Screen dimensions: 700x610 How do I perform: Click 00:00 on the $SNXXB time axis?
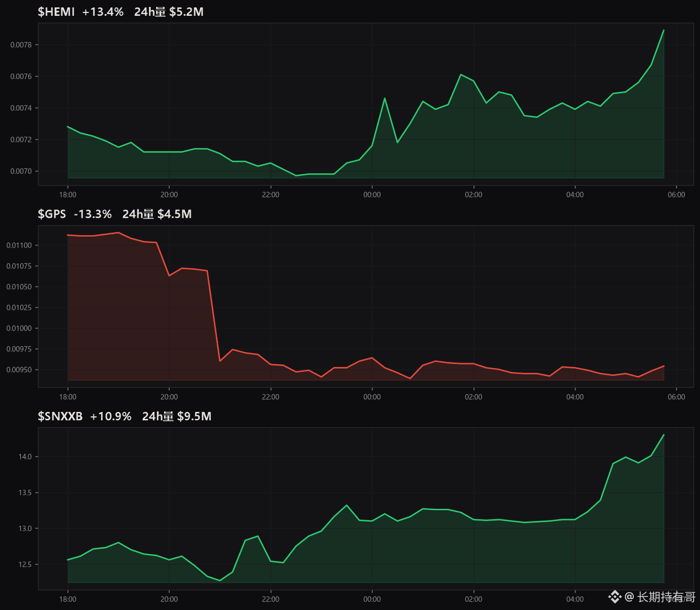372,599
